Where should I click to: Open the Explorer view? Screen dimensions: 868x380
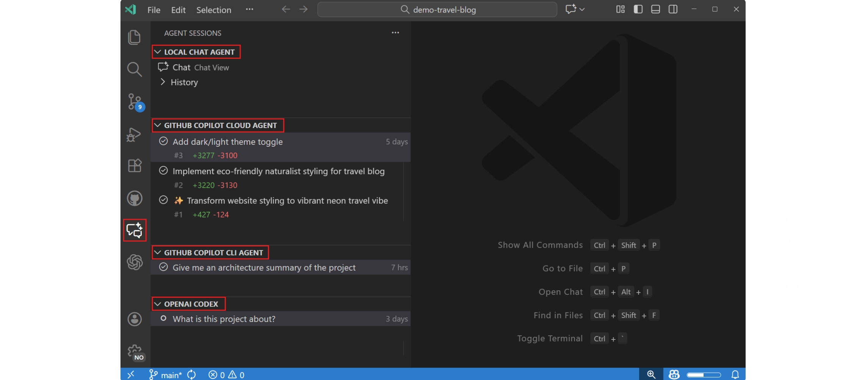(134, 37)
